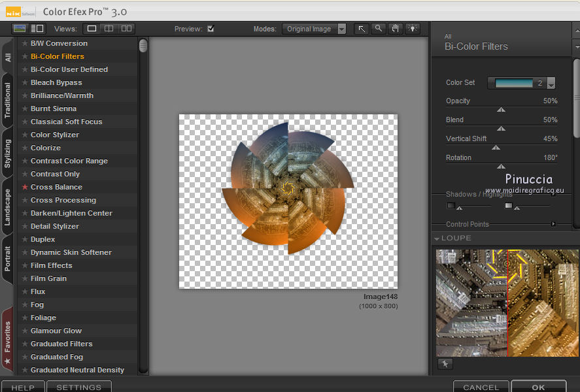Click the loupe preview image

[507, 303]
